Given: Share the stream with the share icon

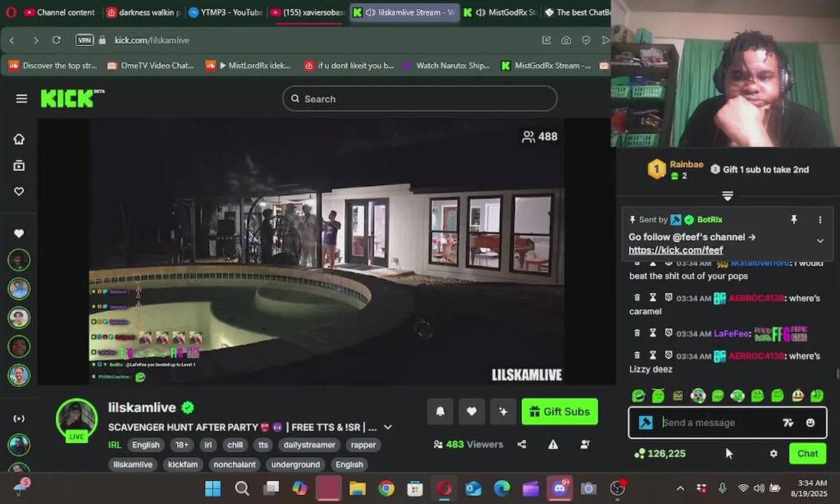Looking at the screenshot, I should 521,444.
